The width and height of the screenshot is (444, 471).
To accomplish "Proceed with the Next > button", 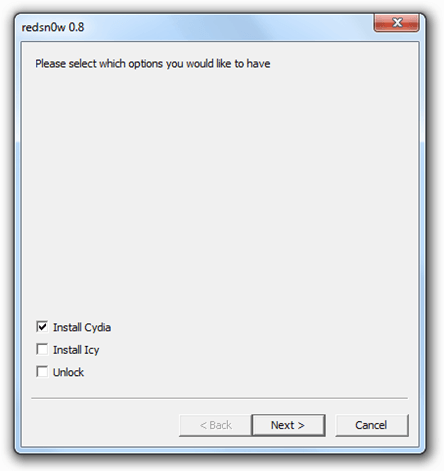I will point(288,425).
